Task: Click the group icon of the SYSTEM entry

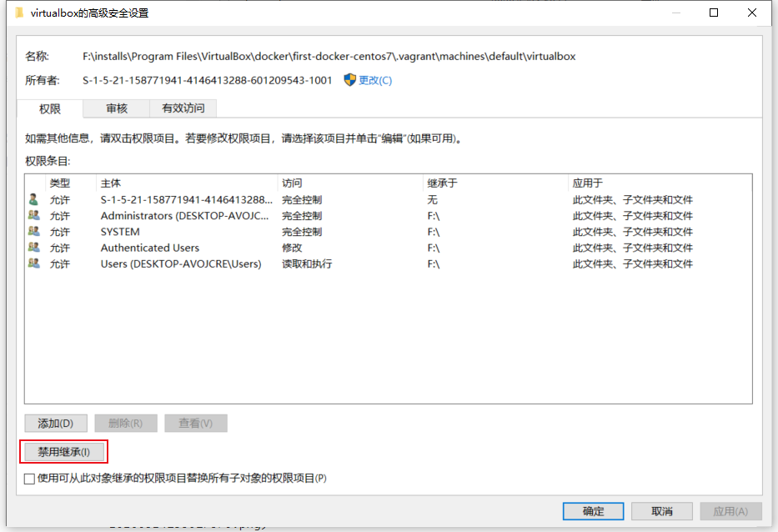Action: click(33, 231)
